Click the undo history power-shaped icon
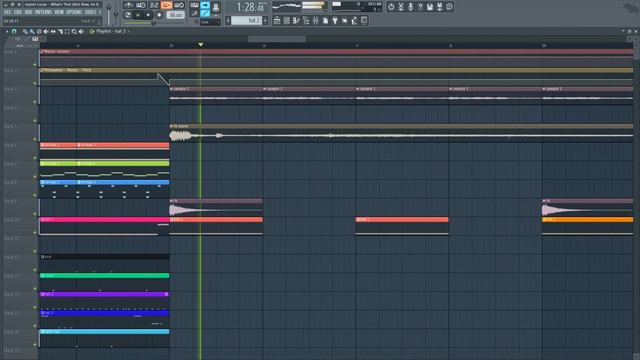640x360 pixels. point(391,7)
